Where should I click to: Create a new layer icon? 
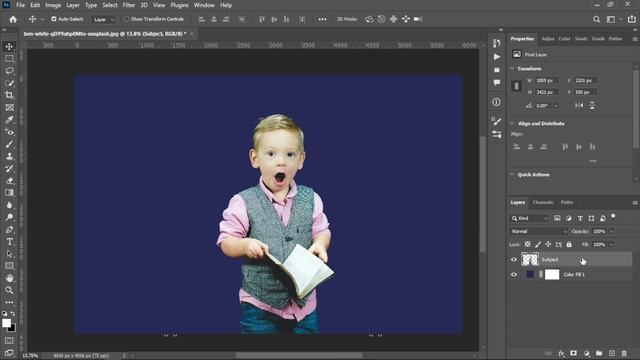click(611, 353)
